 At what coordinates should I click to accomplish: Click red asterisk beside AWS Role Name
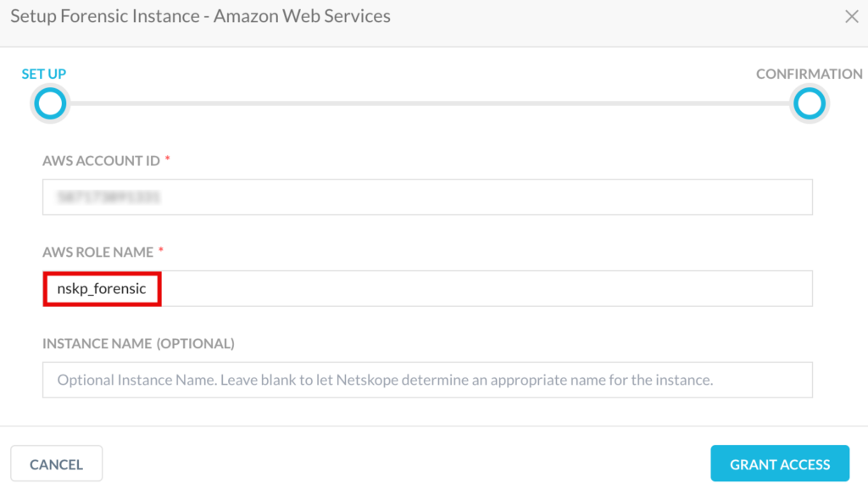click(161, 251)
